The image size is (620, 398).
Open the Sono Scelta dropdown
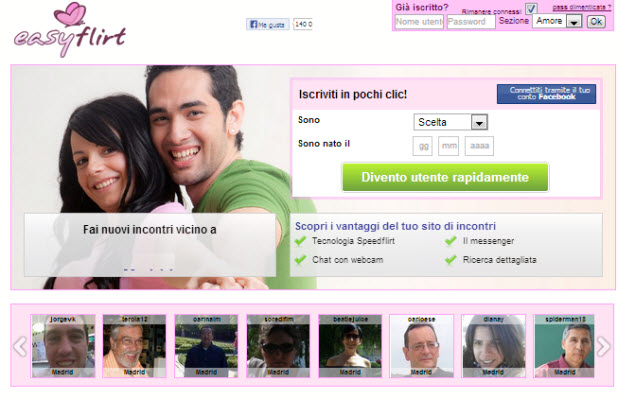[450, 122]
